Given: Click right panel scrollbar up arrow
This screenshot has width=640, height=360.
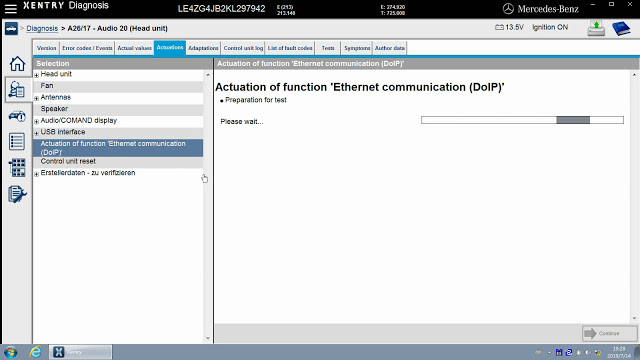Looking at the screenshot, I should click(x=634, y=75).
